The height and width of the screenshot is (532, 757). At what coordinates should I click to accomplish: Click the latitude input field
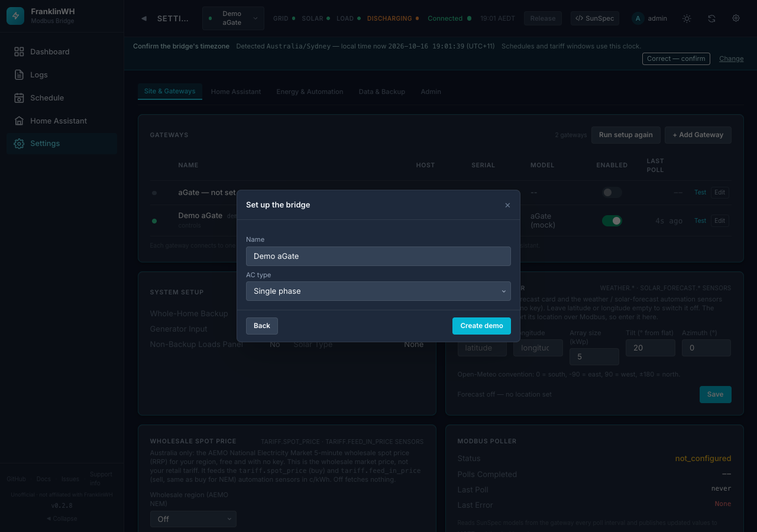482,348
